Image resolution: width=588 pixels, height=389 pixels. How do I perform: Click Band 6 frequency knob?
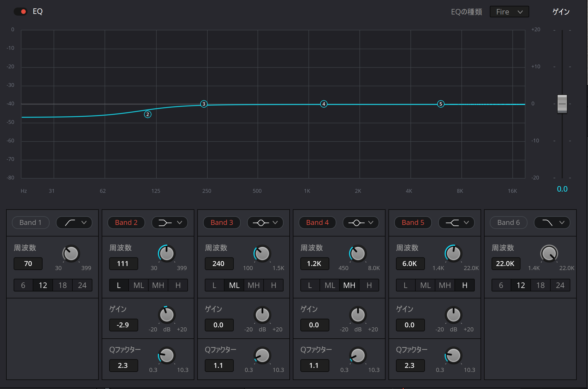tap(549, 254)
